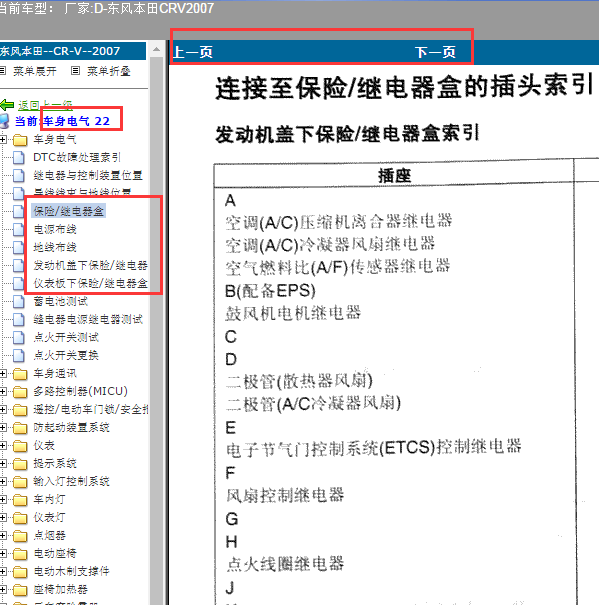Viewport: 599px width, 605px height.
Task: Open the 点火开关更换 page
Action: click(66, 355)
